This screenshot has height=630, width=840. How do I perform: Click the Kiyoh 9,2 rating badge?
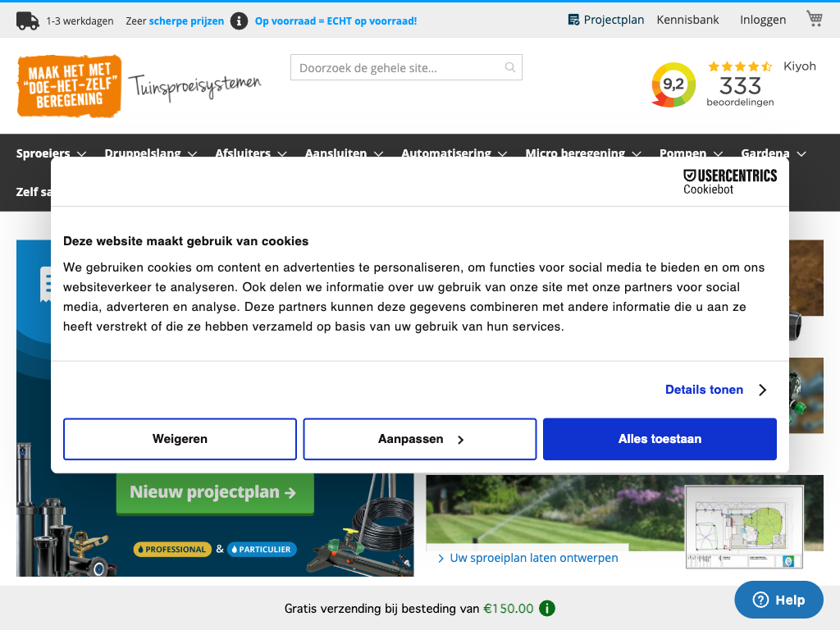[x=673, y=84]
